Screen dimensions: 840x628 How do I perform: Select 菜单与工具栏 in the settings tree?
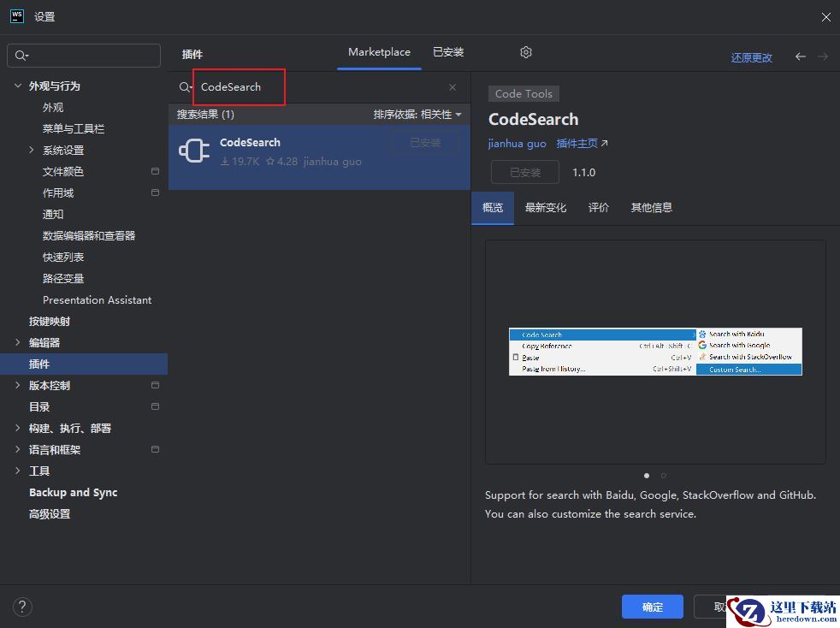click(74, 128)
